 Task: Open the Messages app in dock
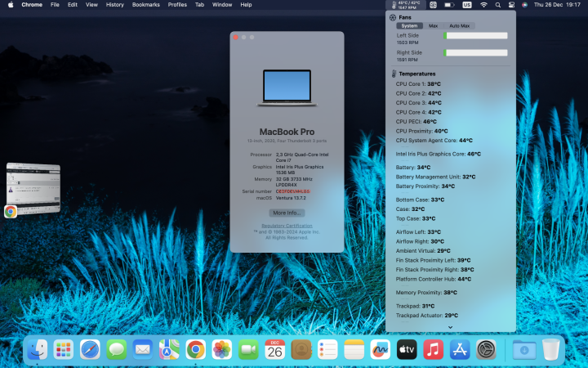(116, 349)
